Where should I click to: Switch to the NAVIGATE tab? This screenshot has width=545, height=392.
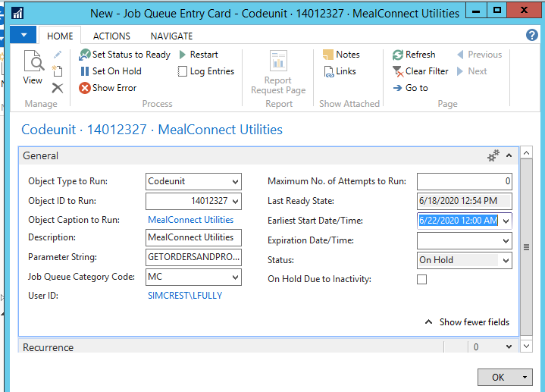point(171,36)
